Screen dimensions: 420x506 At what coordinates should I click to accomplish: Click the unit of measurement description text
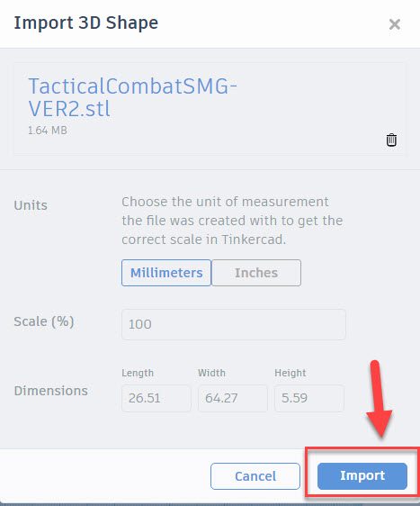coord(232,221)
